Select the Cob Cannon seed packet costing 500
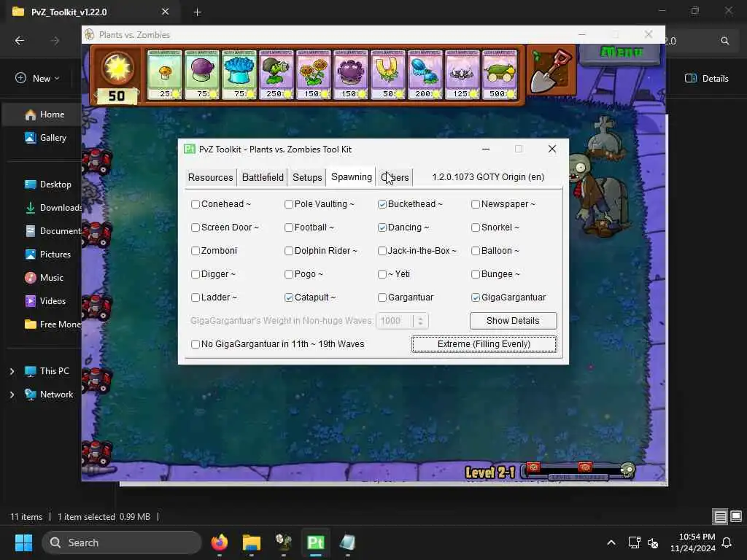This screenshot has width=747, height=560. [500, 74]
